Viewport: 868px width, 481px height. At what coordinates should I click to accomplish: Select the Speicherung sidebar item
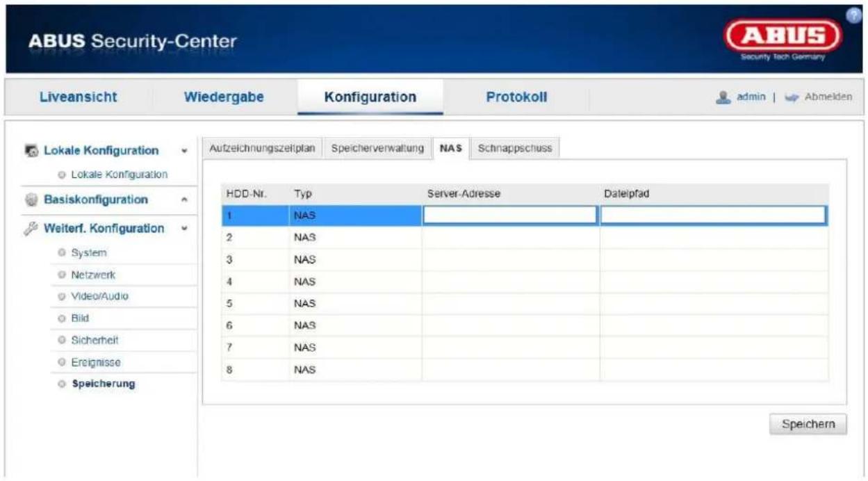click(103, 384)
